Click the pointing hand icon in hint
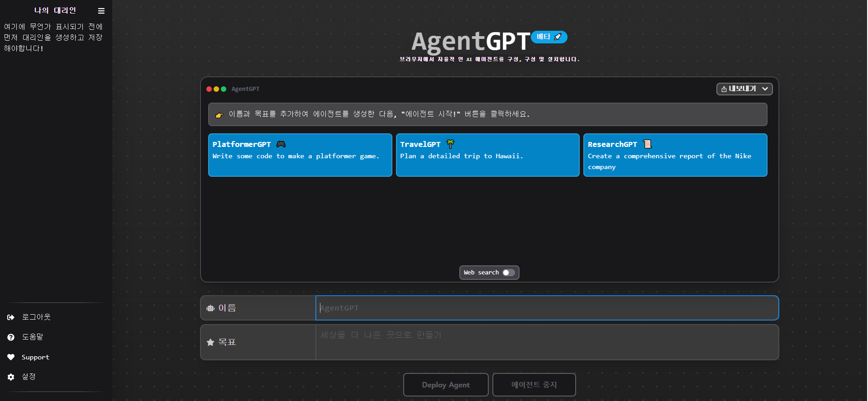 [219, 115]
